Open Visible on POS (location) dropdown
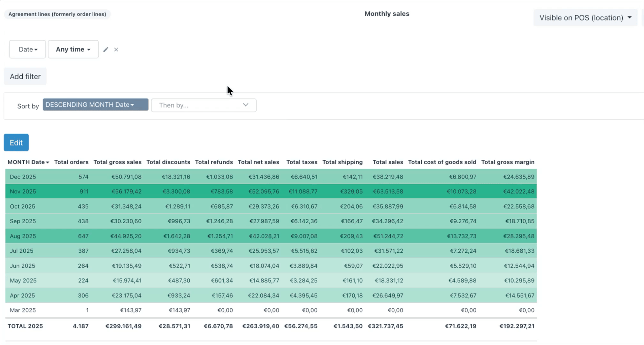Screen dimensions: 644x345 [x=585, y=18]
